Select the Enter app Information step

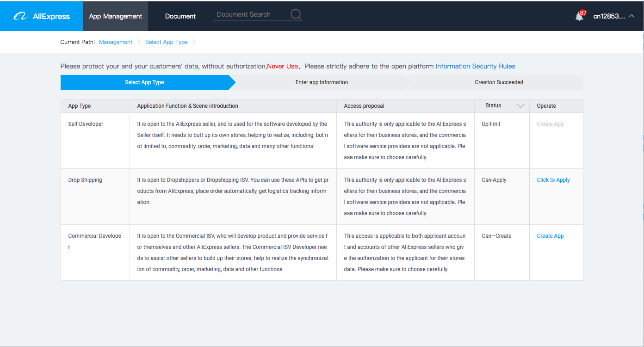322,82
